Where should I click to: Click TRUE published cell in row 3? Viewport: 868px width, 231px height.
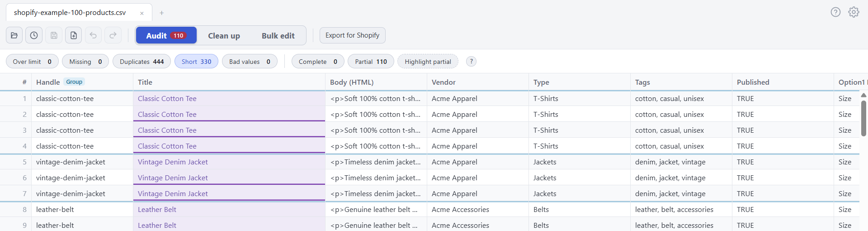[783, 130]
